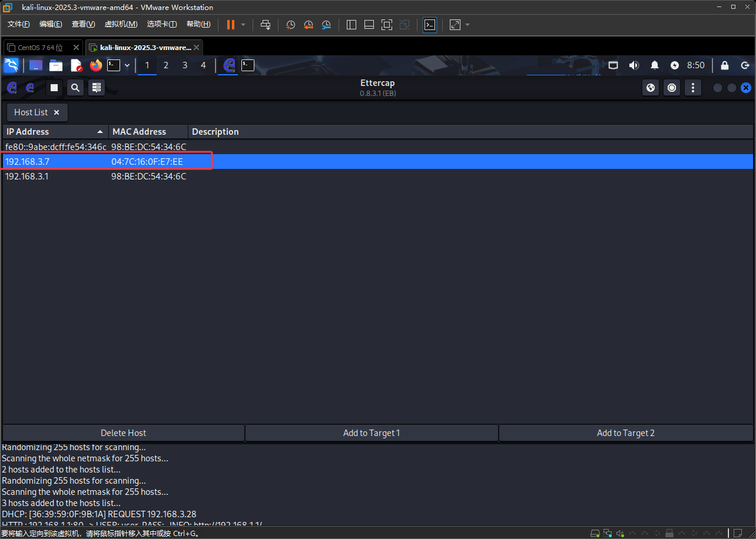Click the VMware network adapter status icon
The image size is (756, 539).
pos(608,533)
